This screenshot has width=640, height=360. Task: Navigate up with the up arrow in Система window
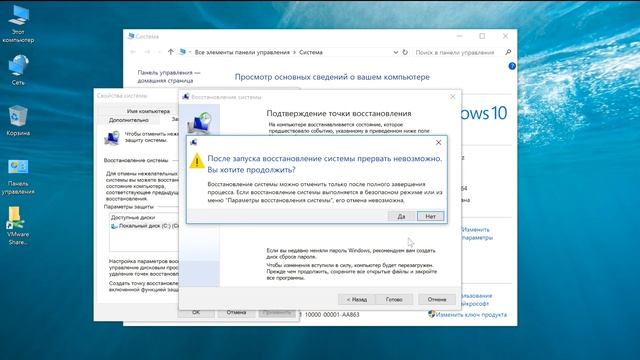point(171,52)
